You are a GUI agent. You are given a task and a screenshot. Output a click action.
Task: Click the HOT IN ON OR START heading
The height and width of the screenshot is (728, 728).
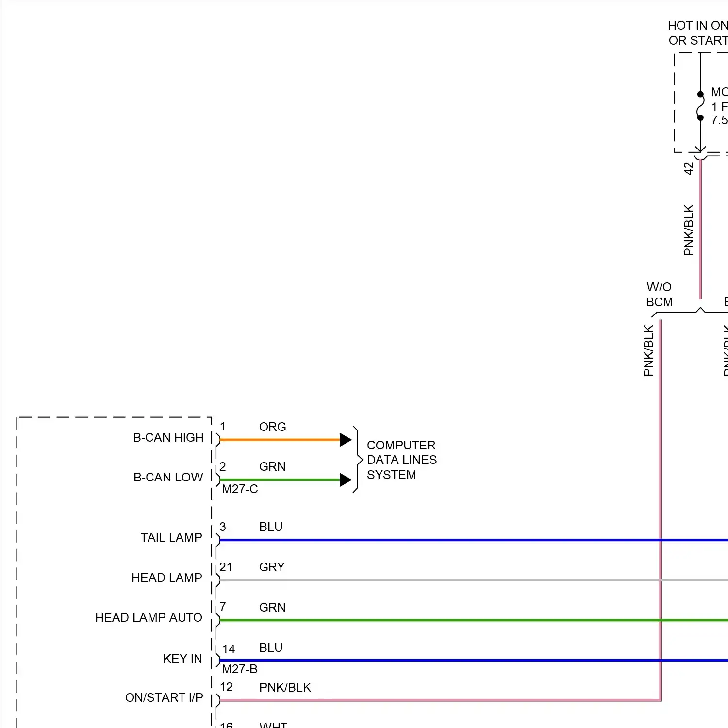click(x=697, y=33)
